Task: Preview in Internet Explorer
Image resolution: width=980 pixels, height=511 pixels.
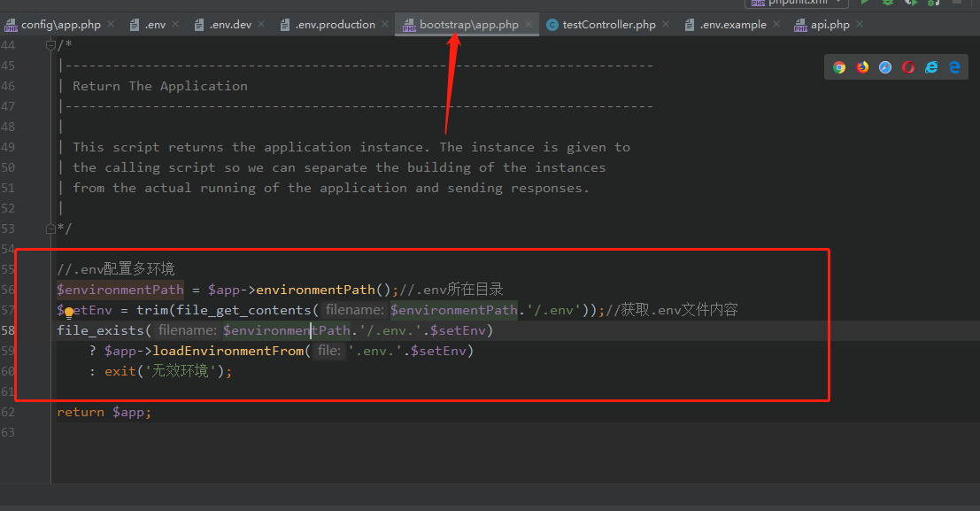Action: click(931, 66)
